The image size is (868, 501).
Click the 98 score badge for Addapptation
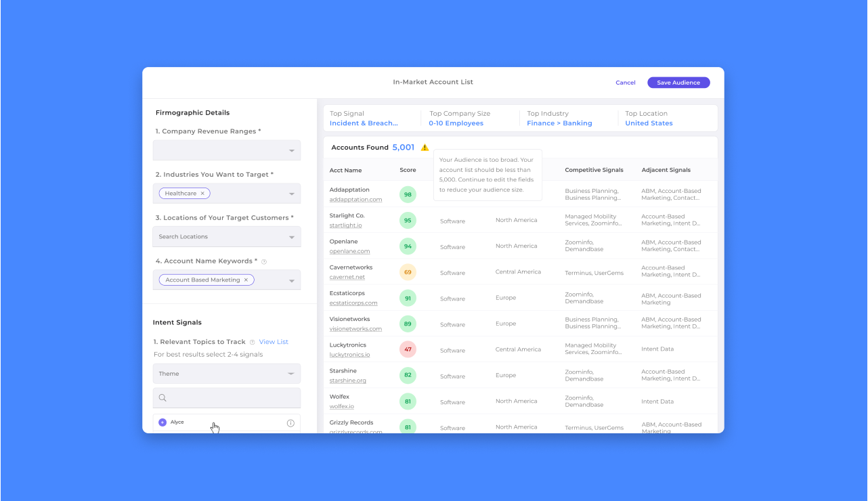tap(408, 194)
